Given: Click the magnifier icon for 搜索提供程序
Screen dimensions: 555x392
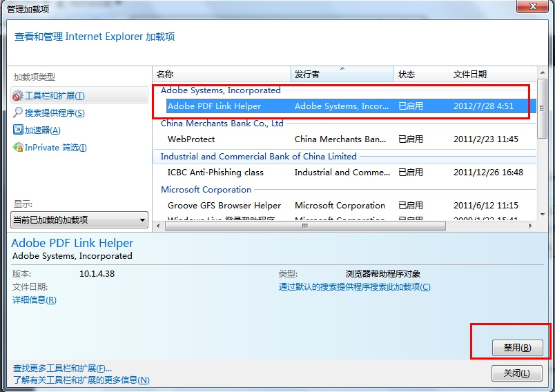Looking at the screenshot, I should pyautogui.click(x=18, y=112).
